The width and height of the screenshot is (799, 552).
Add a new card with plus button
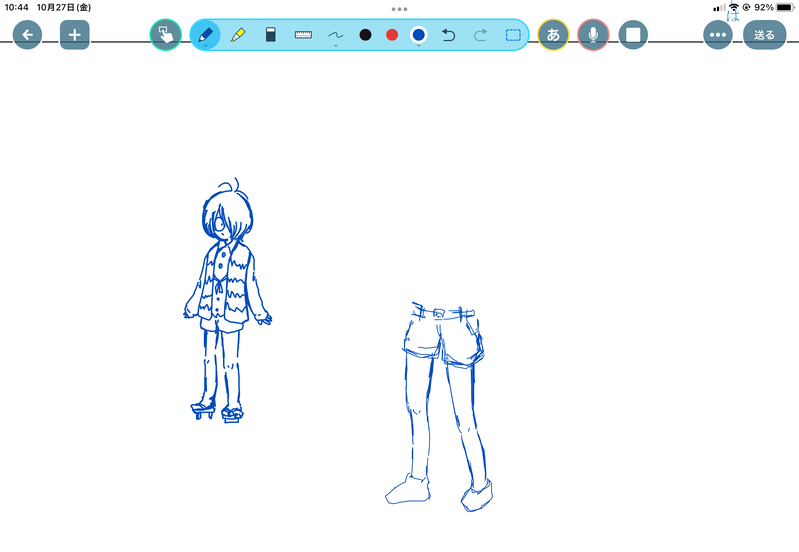point(74,35)
